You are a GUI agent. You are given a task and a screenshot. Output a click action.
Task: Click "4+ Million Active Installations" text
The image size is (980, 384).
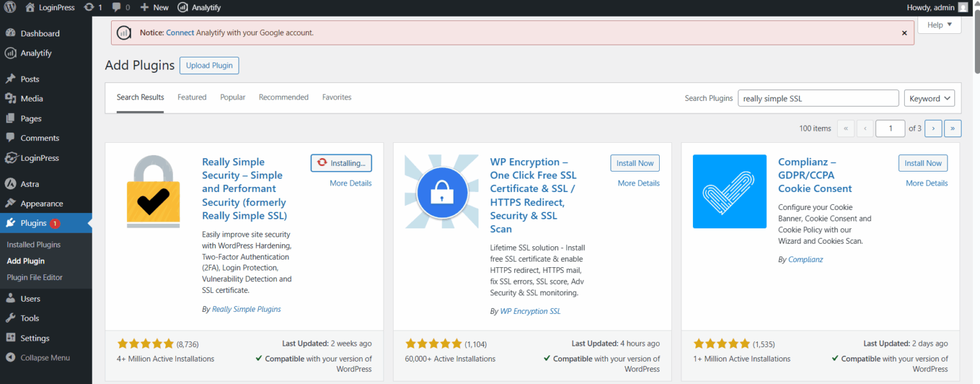point(166,358)
